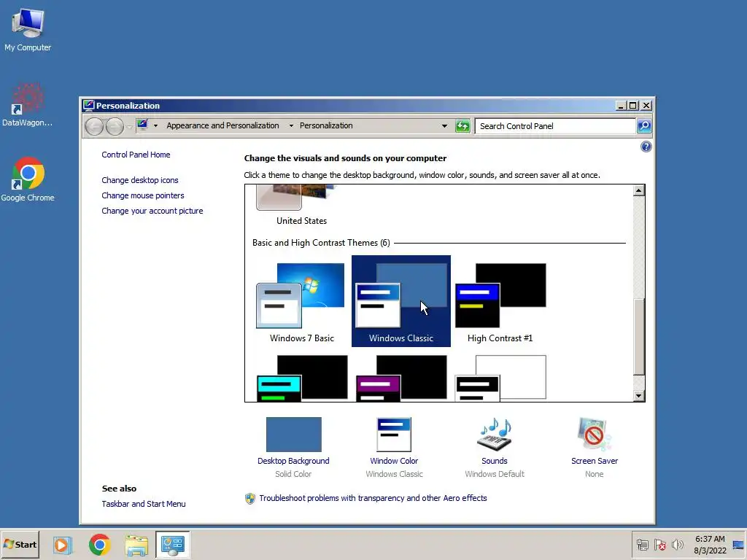Open the Start menu

coord(20,545)
